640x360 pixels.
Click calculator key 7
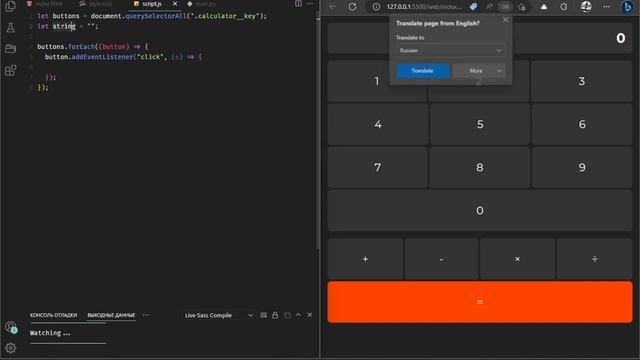378,167
